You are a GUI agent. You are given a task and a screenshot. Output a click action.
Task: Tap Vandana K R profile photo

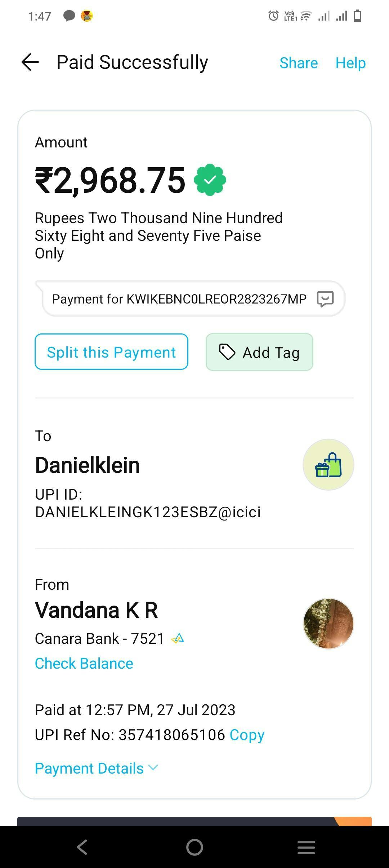click(328, 624)
